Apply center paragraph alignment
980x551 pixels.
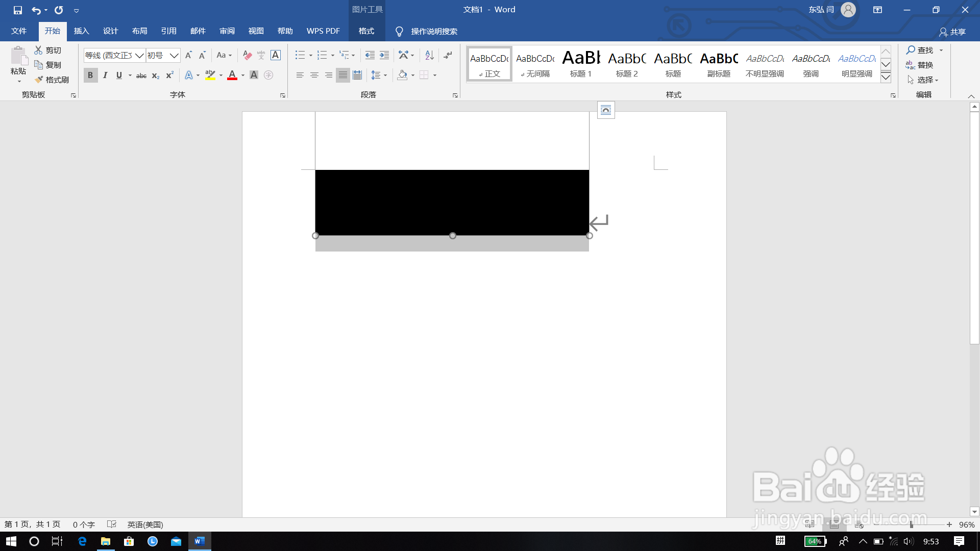(314, 75)
